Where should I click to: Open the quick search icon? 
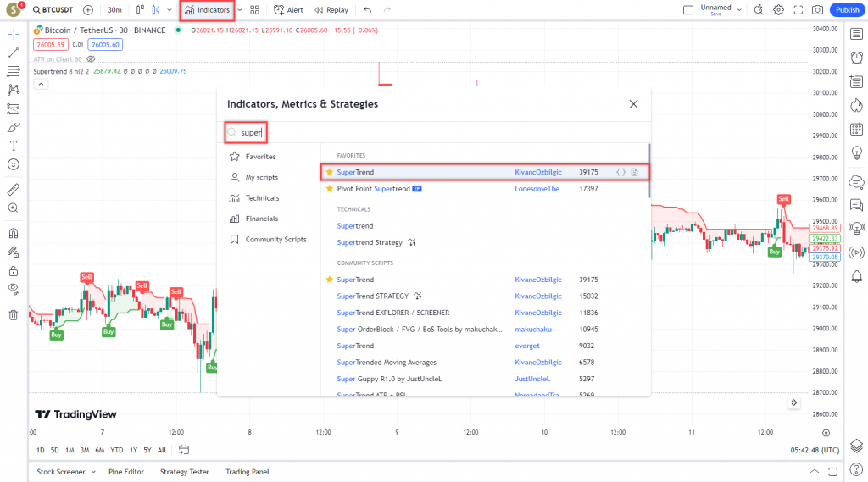coord(759,10)
